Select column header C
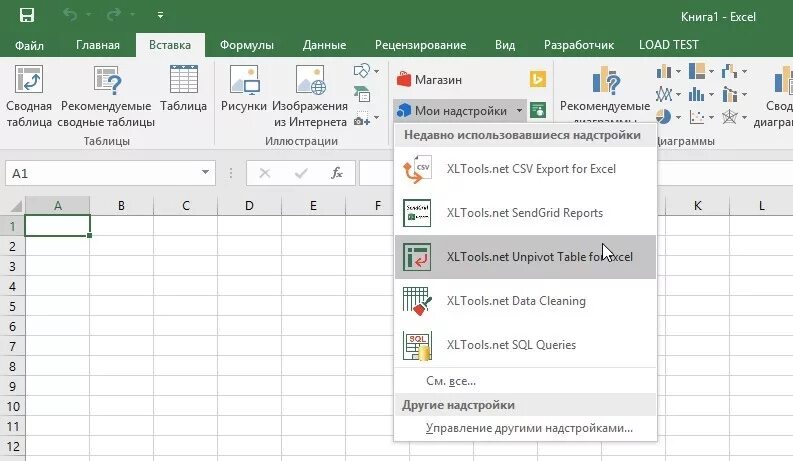793x461 pixels. (x=186, y=206)
